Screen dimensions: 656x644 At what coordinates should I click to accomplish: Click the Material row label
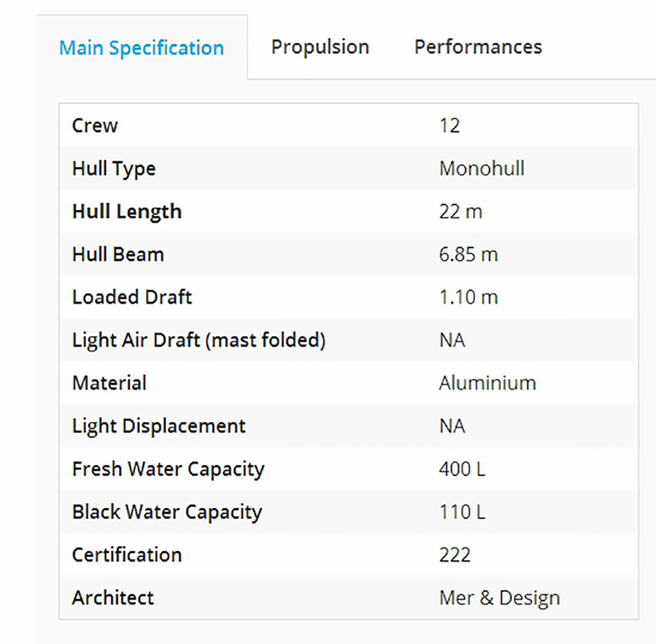[109, 383]
